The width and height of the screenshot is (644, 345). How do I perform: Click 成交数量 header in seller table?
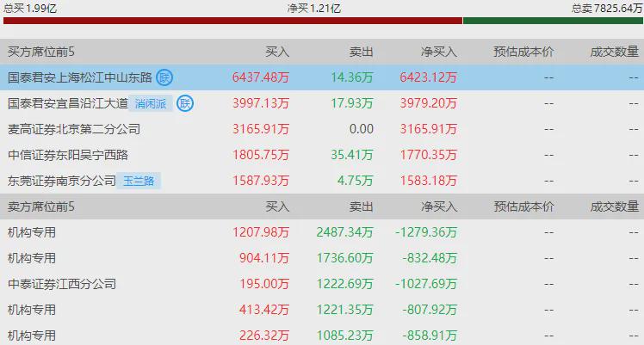(x=615, y=206)
